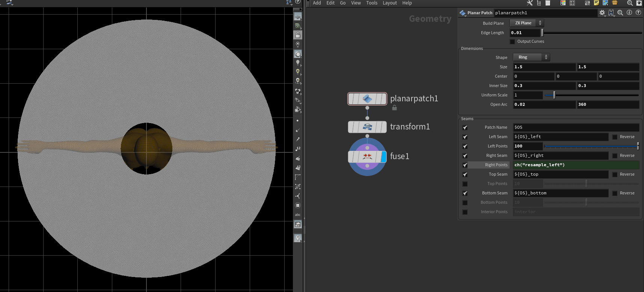
Task: Open the Go menu
Action: pos(343,3)
